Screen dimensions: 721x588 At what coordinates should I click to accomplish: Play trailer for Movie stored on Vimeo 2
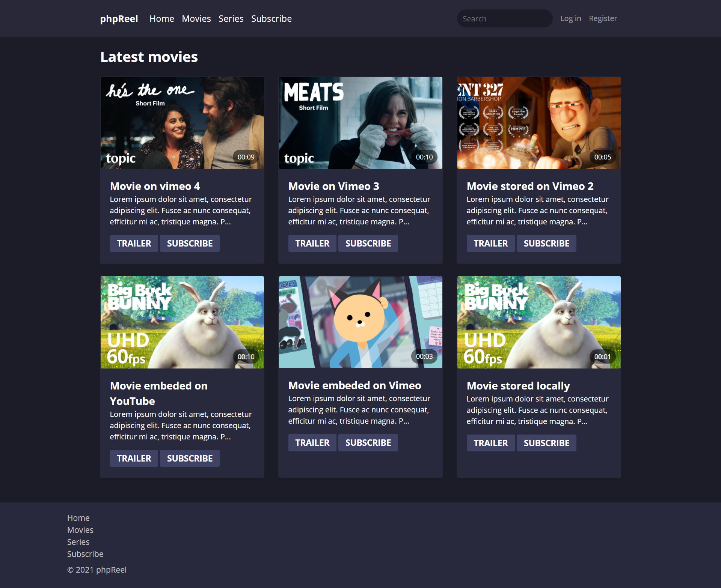coord(490,244)
